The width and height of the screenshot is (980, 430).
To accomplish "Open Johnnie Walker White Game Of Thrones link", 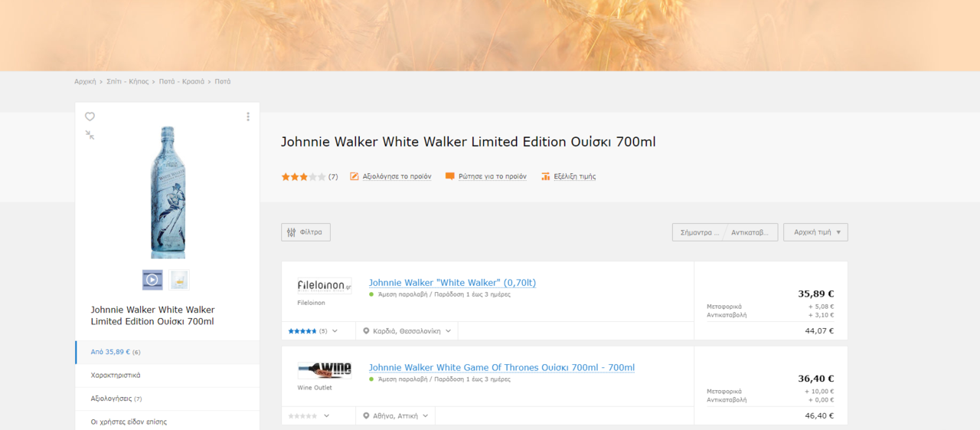I will point(501,368).
